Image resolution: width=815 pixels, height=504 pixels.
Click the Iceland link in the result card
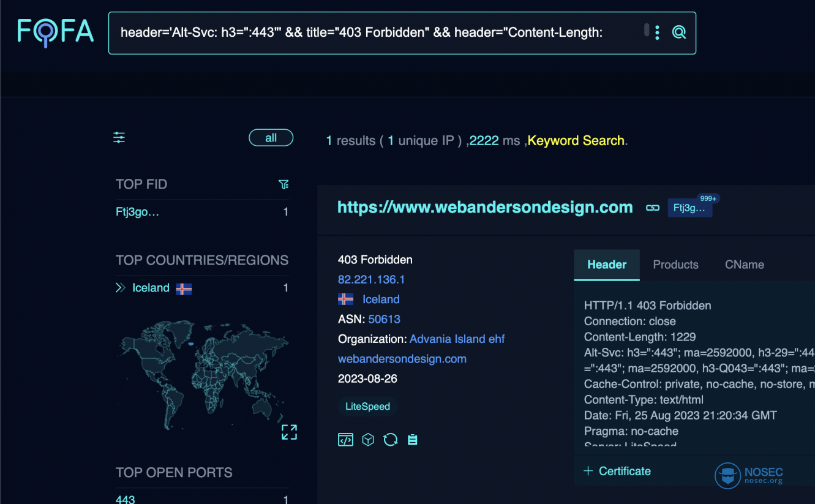pos(381,299)
